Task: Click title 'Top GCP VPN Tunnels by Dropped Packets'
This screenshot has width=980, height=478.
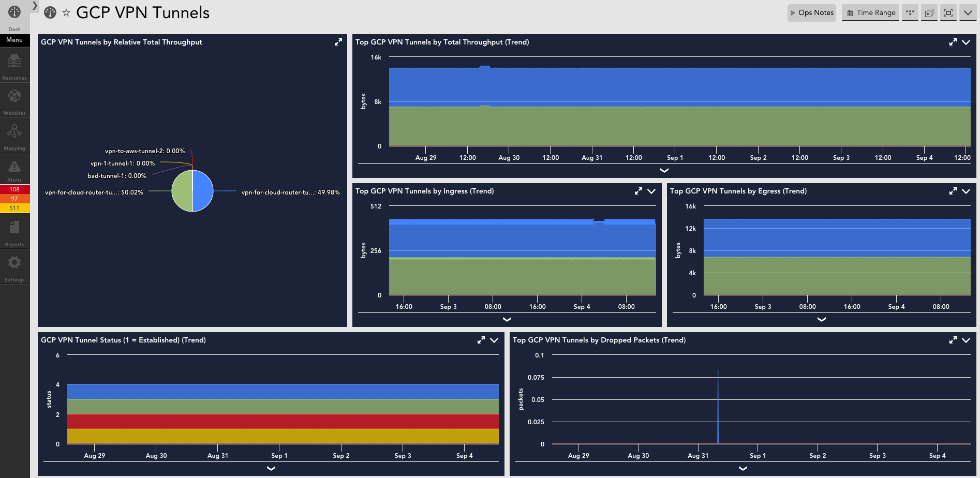Action: pyautogui.click(x=586, y=340)
